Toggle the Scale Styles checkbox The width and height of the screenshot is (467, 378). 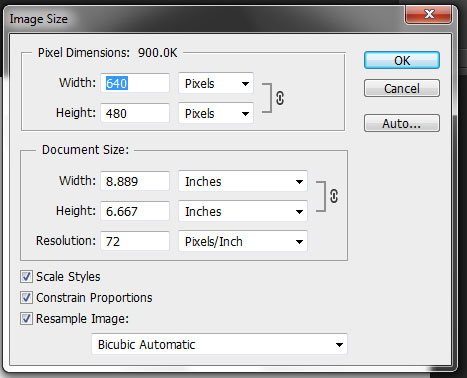coord(26,277)
